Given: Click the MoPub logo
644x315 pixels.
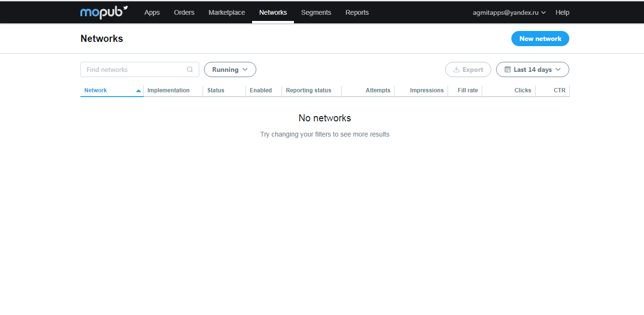Looking at the screenshot, I should click(104, 12).
